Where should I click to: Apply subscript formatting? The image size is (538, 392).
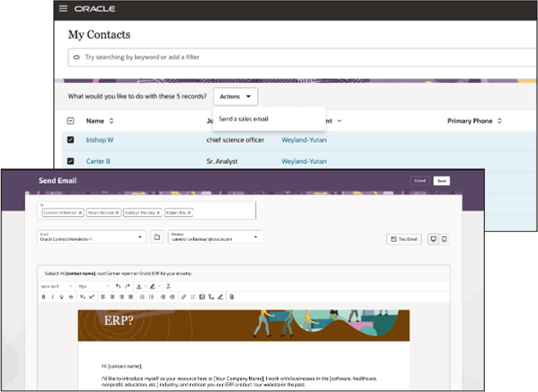(x=82, y=297)
